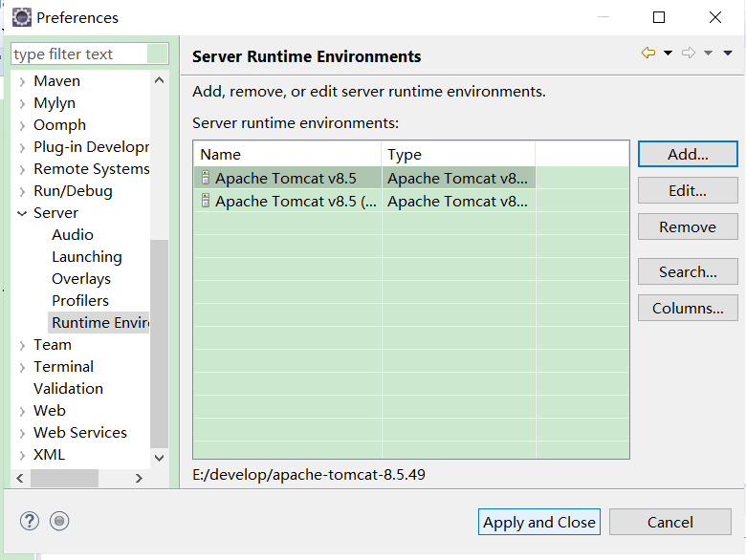Image resolution: width=746 pixels, height=560 pixels.
Task: Select second Apache Tomcat v8.5 (… name cell
Action: coord(287,201)
